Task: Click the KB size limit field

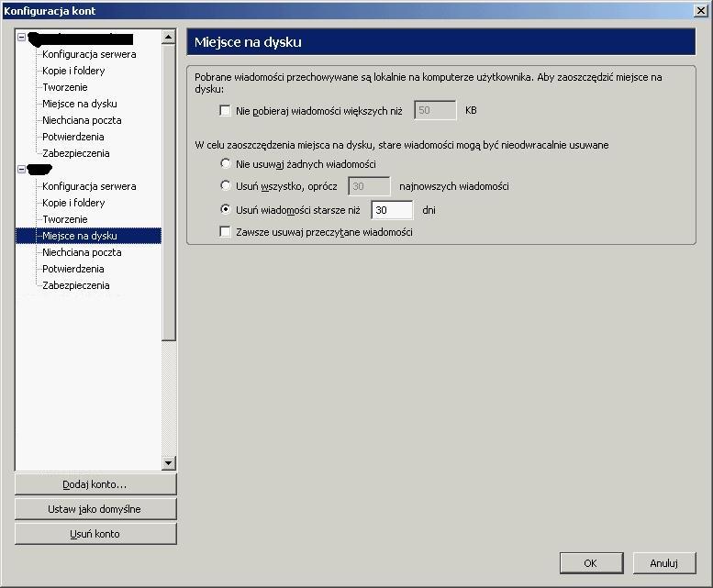Action: pos(435,110)
